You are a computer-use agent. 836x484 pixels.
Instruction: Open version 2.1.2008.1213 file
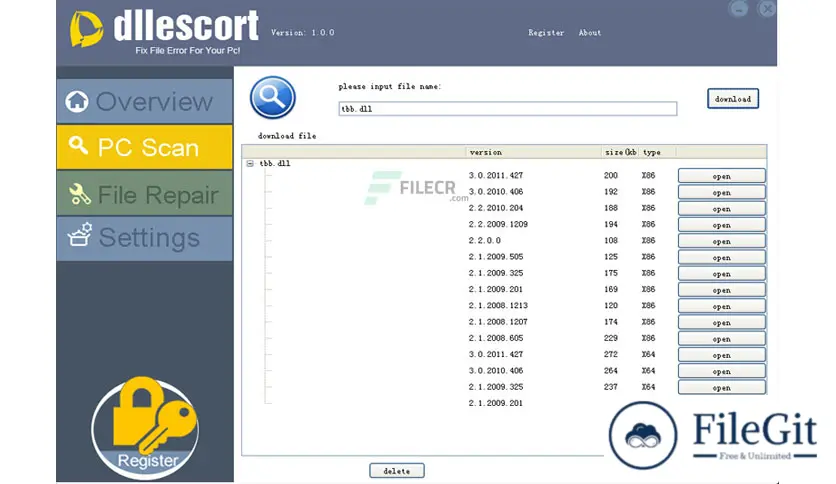click(x=721, y=306)
